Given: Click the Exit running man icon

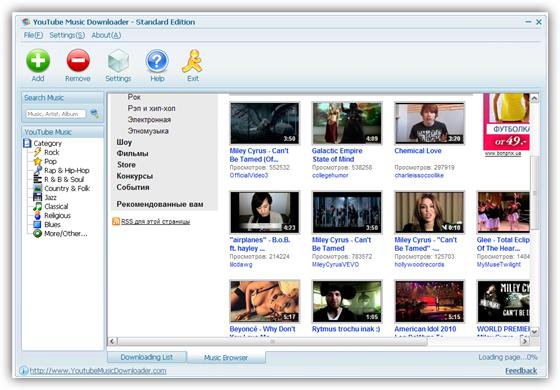Looking at the screenshot, I should pos(192,61).
